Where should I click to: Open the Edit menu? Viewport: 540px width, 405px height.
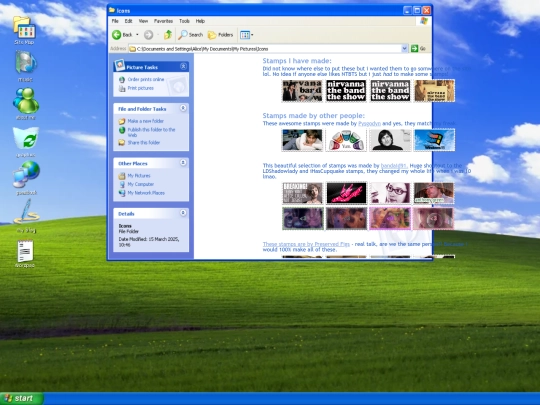[x=128, y=21]
